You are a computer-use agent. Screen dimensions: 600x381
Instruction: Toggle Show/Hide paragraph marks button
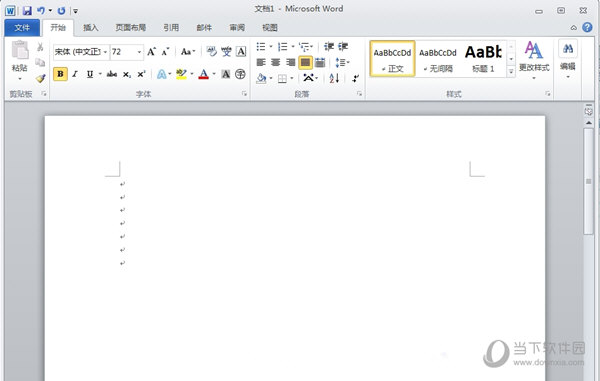pos(355,78)
